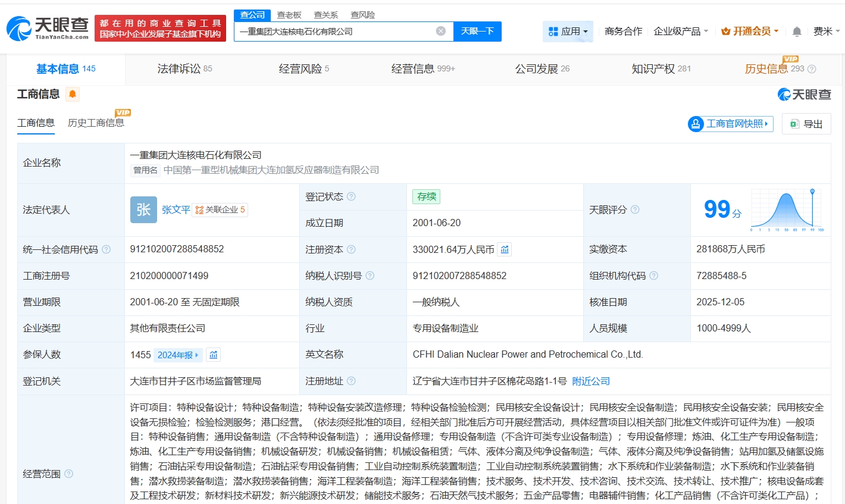This screenshot has height=504, width=845.
Task: Expand the 应用 dropdown menu
Action: [x=568, y=32]
